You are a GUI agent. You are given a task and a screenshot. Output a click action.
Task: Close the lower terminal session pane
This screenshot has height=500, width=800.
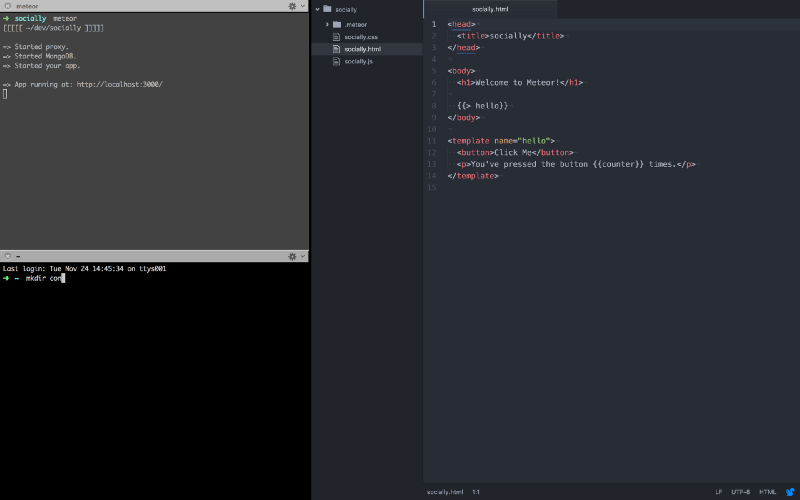(8, 256)
